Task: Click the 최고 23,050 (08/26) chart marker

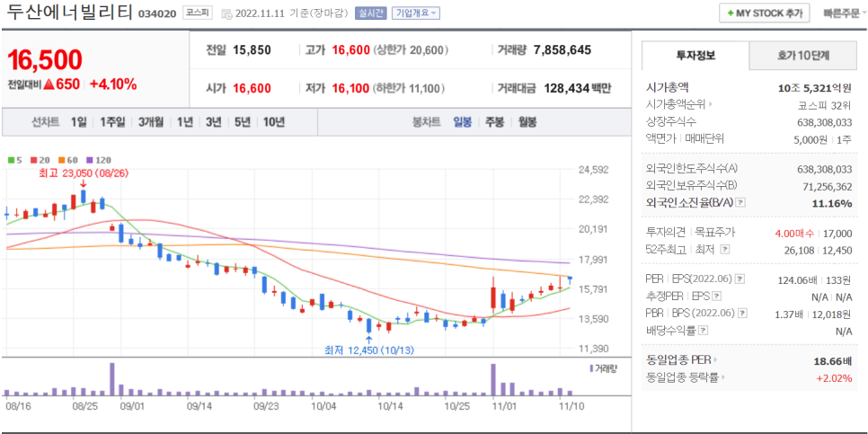Action: pos(83,173)
